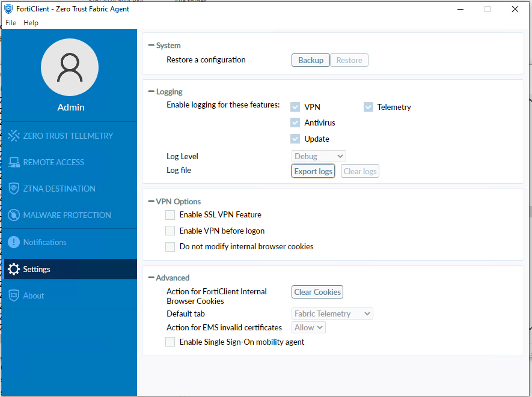This screenshot has height=397, width=532.
Task: Check Enable VPN before logon
Action: coord(171,231)
